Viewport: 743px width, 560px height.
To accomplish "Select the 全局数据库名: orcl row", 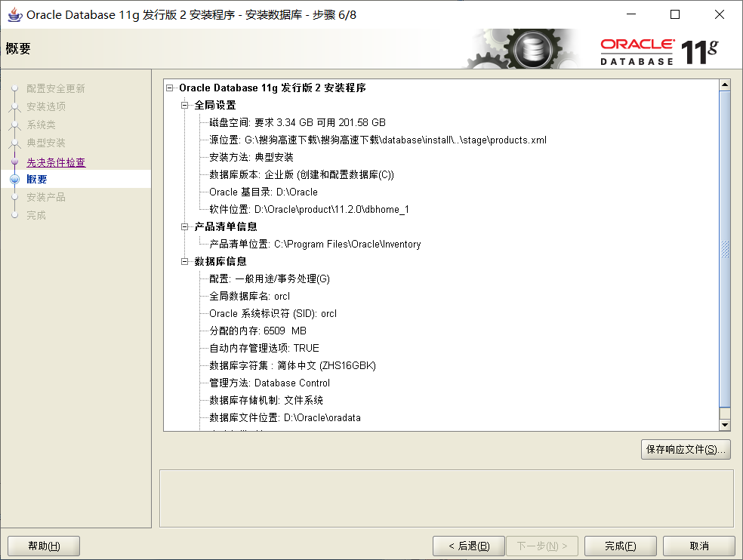I will click(250, 296).
